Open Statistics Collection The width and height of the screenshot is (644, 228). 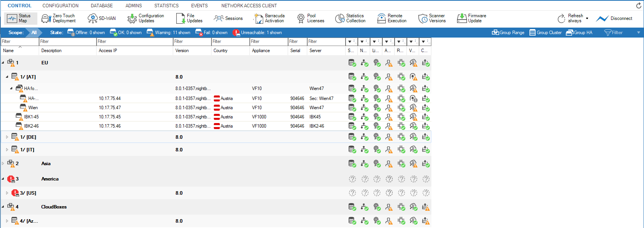350,18
